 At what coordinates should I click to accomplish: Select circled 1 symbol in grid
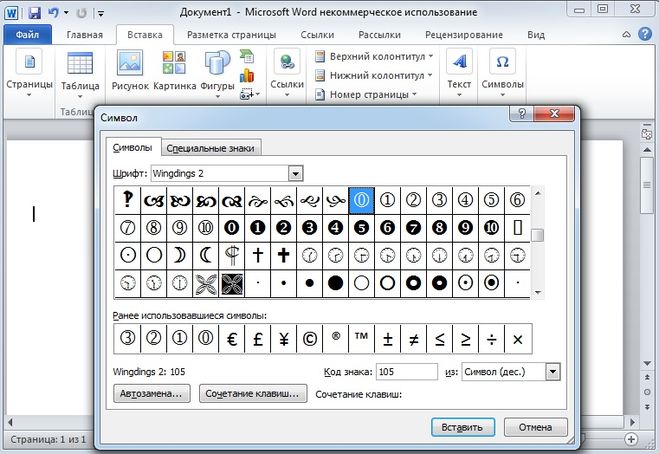[387, 200]
